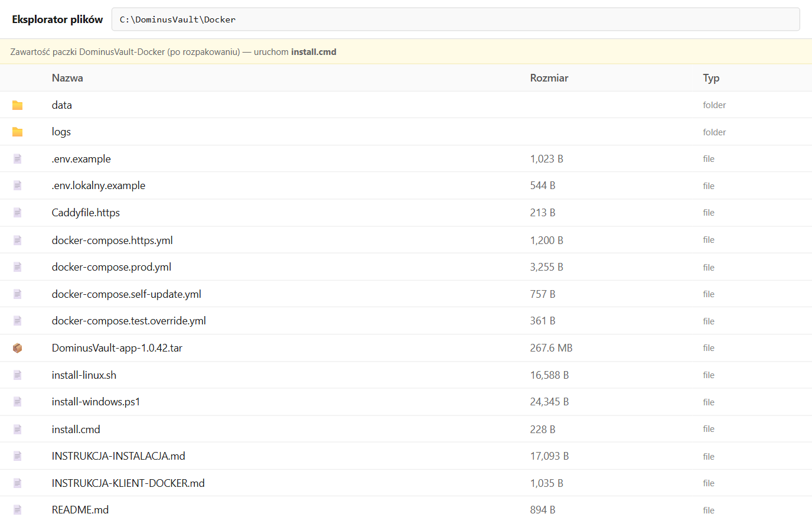812x517 pixels.
Task: Click the Nazwa column header
Action: pyautogui.click(x=67, y=78)
